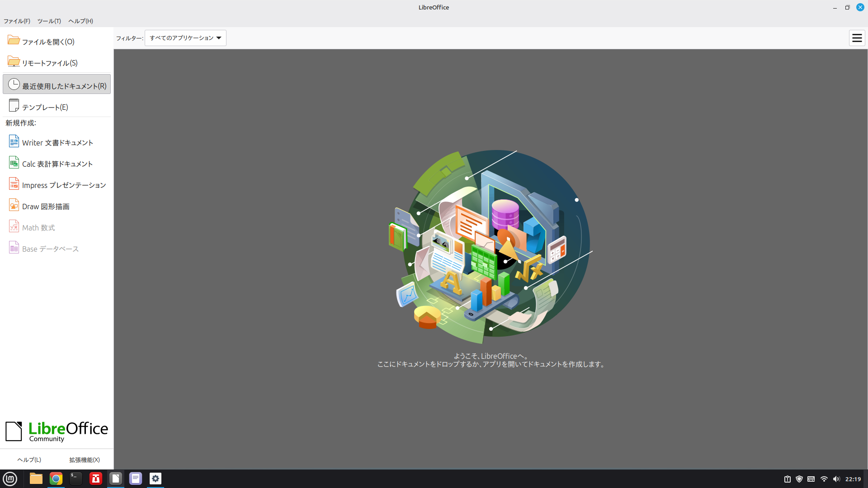
Task: Click the Base database icon
Action: (14, 248)
